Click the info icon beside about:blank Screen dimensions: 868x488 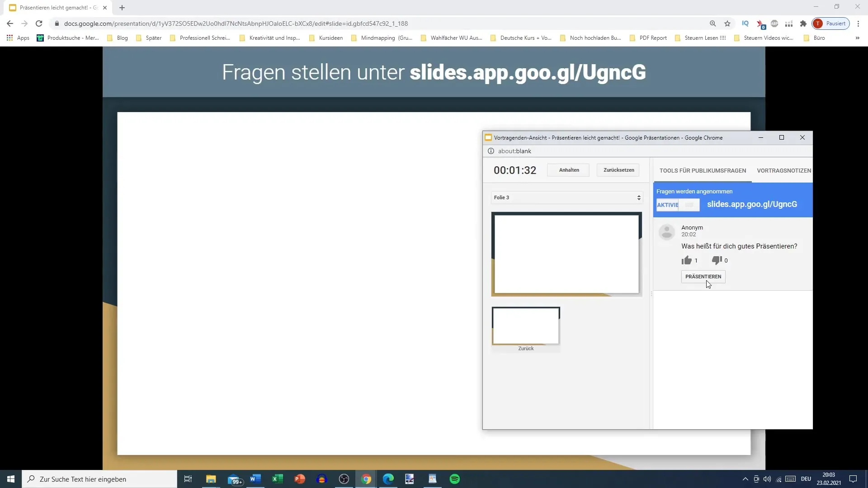tap(491, 151)
